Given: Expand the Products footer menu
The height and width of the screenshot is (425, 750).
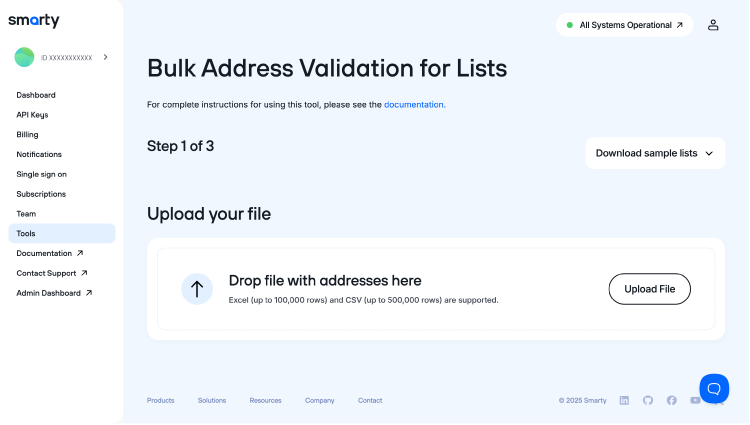Looking at the screenshot, I should (160, 400).
